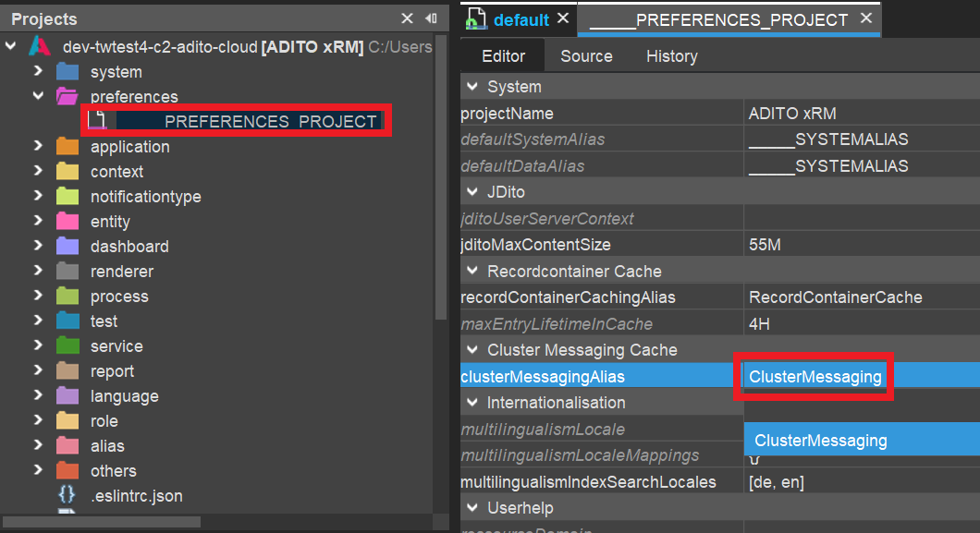Select the default editor tab
This screenshot has width=980, height=533.
tap(521, 19)
